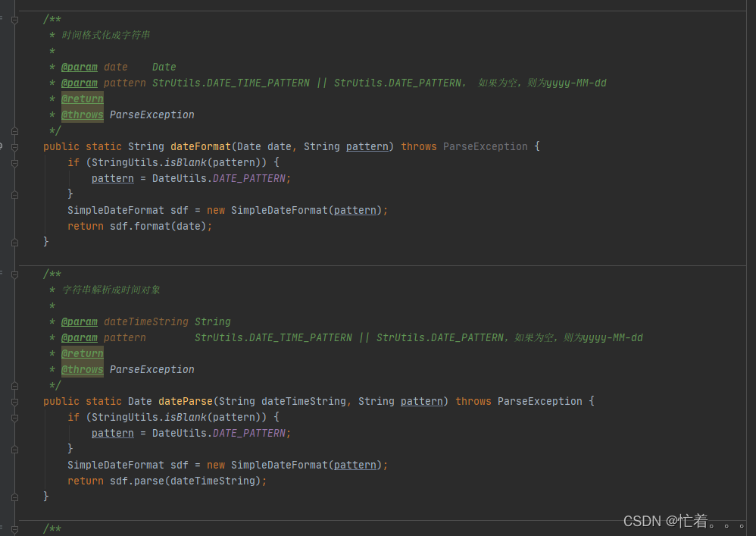The width and height of the screenshot is (756, 536).
Task: Collapse the Javadoc above dateFormat method
Action: click(x=15, y=20)
